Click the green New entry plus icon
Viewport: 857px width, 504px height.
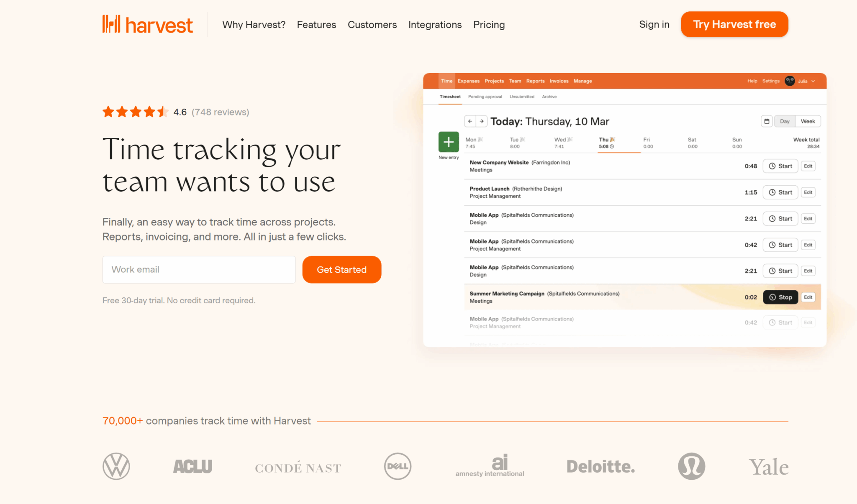449,142
